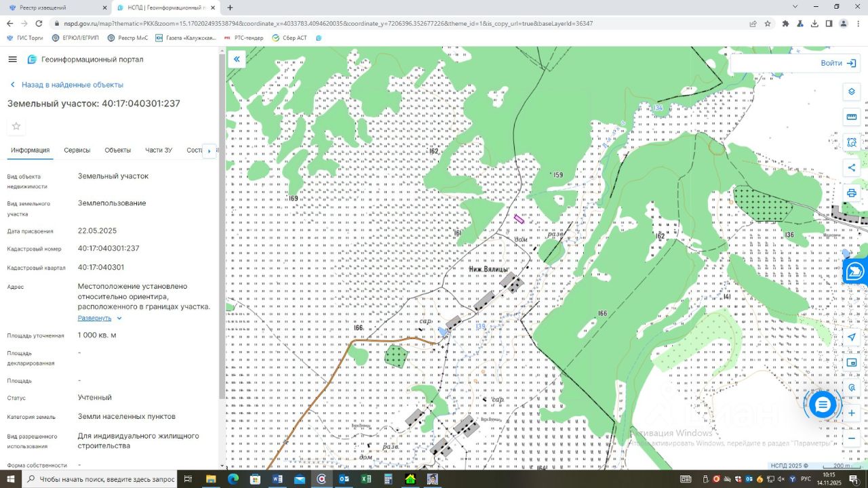Viewport: 868px width, 488px height.
Task: Select the ruler measurement tool
Action: coord(852,117)
